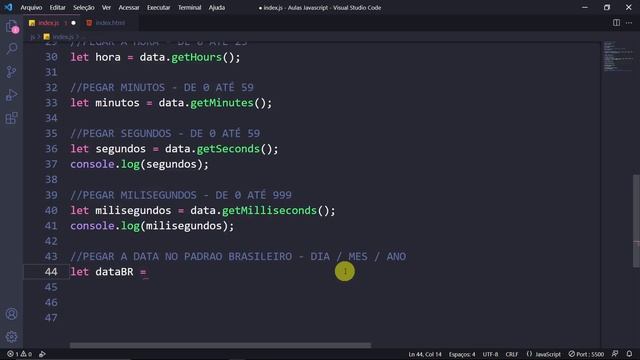
Task: Click Ln 44, Col 14 cursor position
Action: 425,354
